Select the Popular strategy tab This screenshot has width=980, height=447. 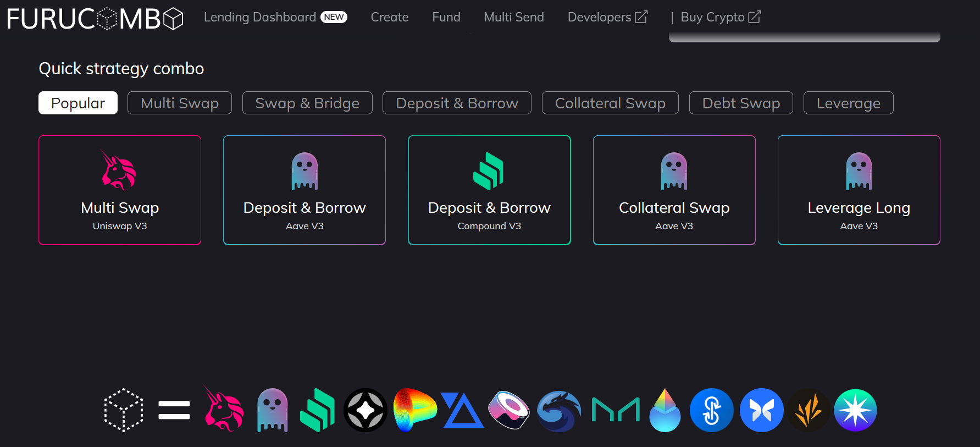coord(78,103)
